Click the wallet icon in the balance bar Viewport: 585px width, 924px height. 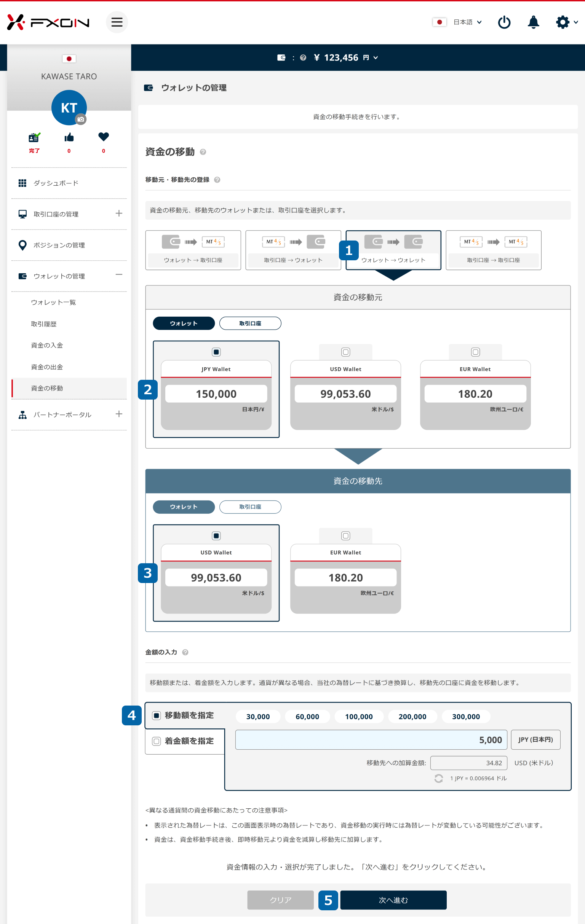pyautogui.click(x=281, y=57)
